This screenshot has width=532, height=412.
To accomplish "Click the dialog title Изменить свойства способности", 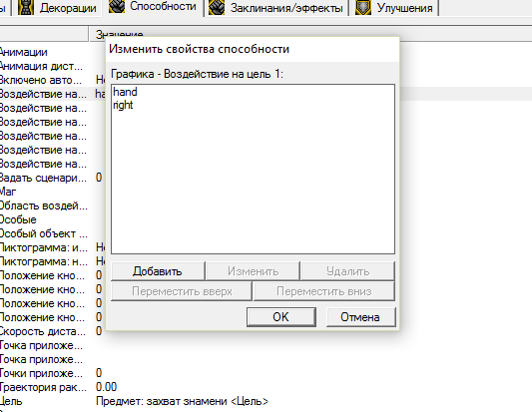I will point(199,49).
